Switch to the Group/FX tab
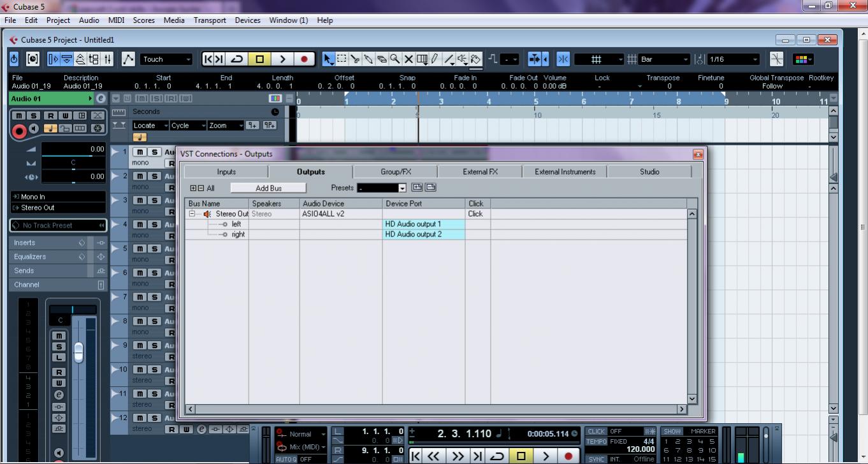This screenshot has height=464, width=868. pos(396,171)
